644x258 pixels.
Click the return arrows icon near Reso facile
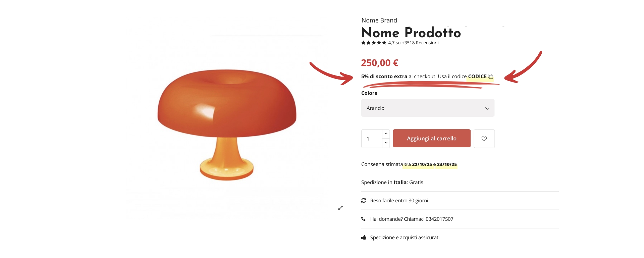click(x=363, y=201)
